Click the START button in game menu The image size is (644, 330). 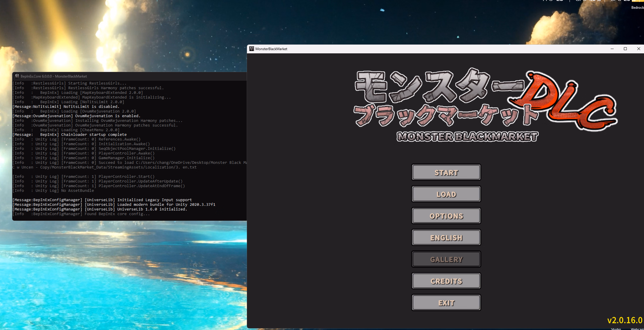click(x=446, y=173)
